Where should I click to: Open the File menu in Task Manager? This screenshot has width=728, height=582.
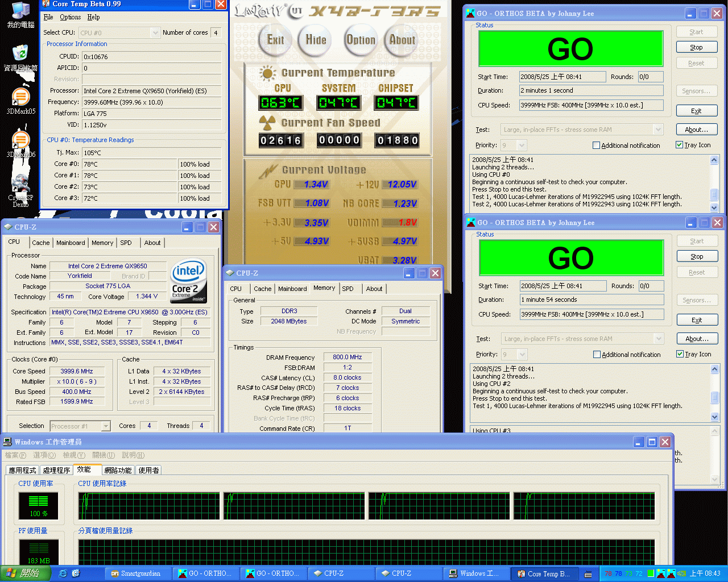click(15, 455)
